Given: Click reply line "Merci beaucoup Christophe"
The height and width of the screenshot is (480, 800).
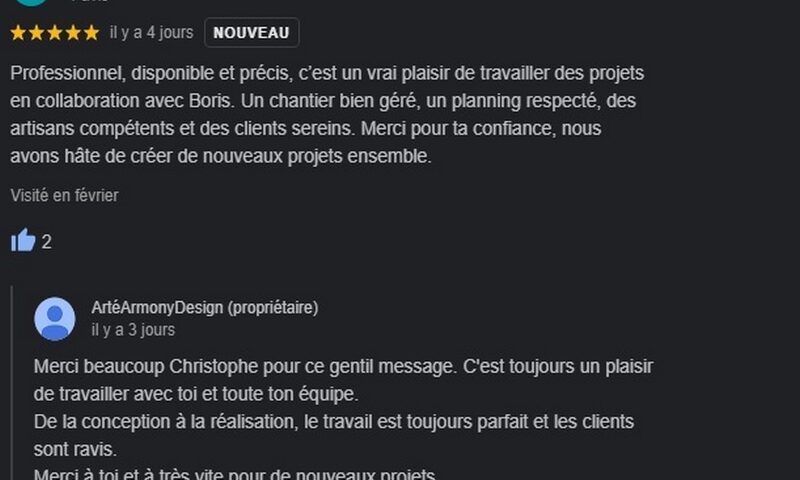Looking at the screenshot, I should tap(343, 367).
